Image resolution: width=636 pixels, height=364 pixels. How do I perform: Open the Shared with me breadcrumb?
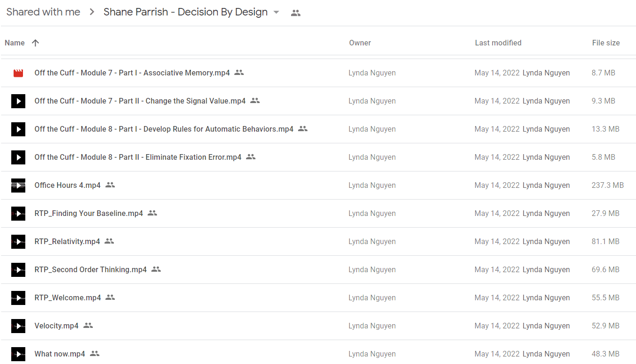tap(43, 12)
